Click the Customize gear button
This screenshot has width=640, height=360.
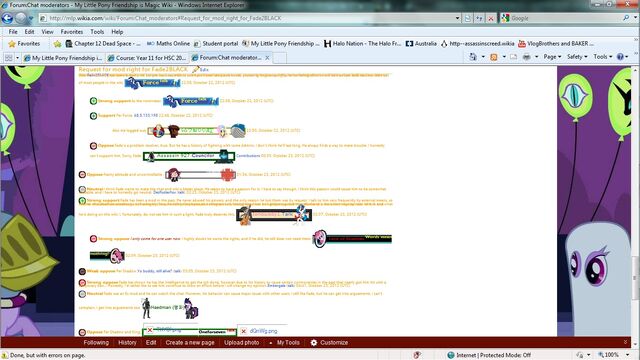pos(329,342)
